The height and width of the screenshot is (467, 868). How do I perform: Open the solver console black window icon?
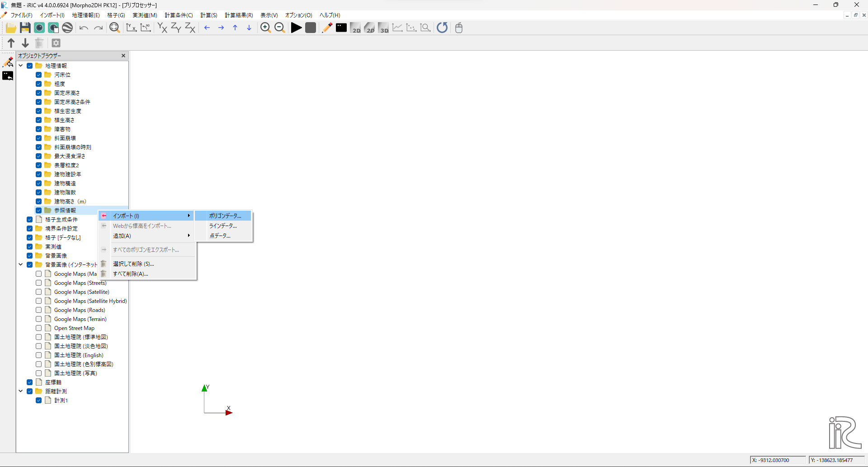point(341,28)
